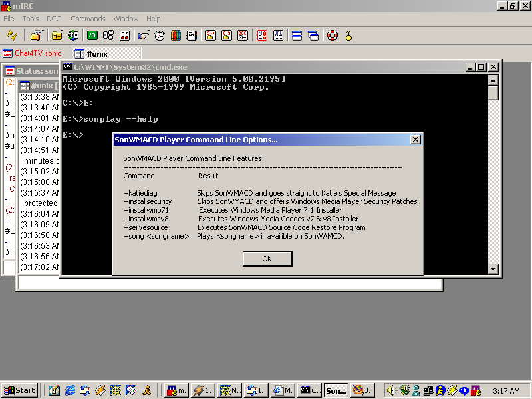Click cmd window scrollbar down arrow
The height and width of the screenshot is (399, 532).
pos(493,269)
